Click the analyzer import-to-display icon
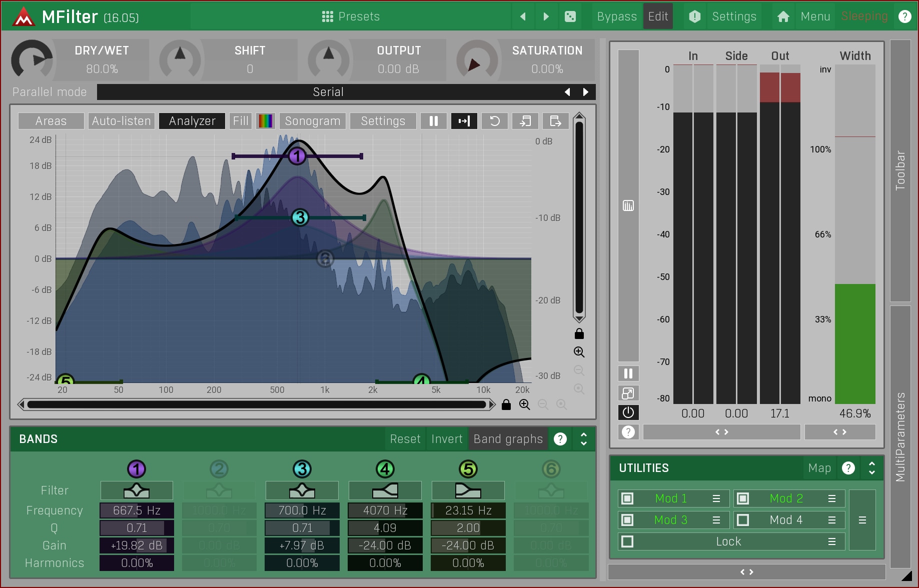The image size is (919, 588). click(525, 121)
